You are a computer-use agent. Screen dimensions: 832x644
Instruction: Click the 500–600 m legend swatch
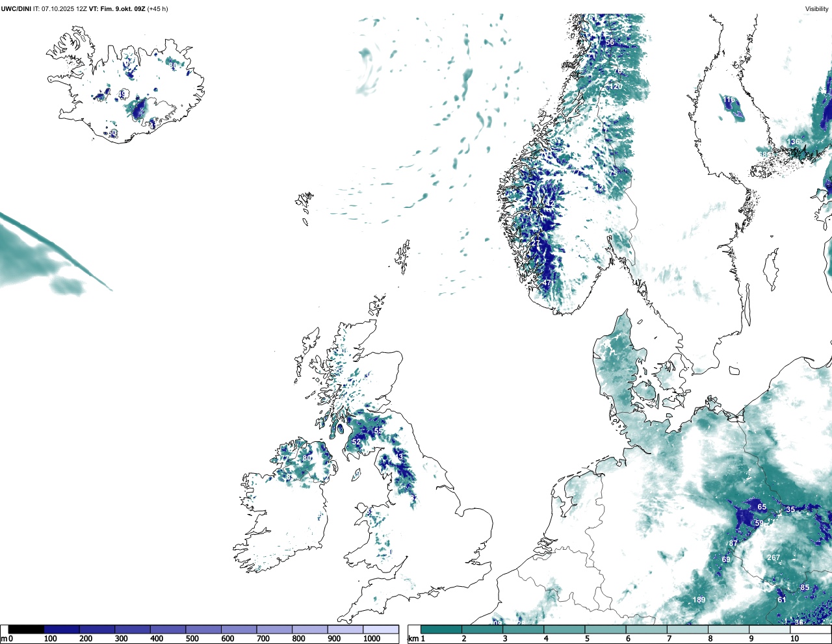point(203,630)
